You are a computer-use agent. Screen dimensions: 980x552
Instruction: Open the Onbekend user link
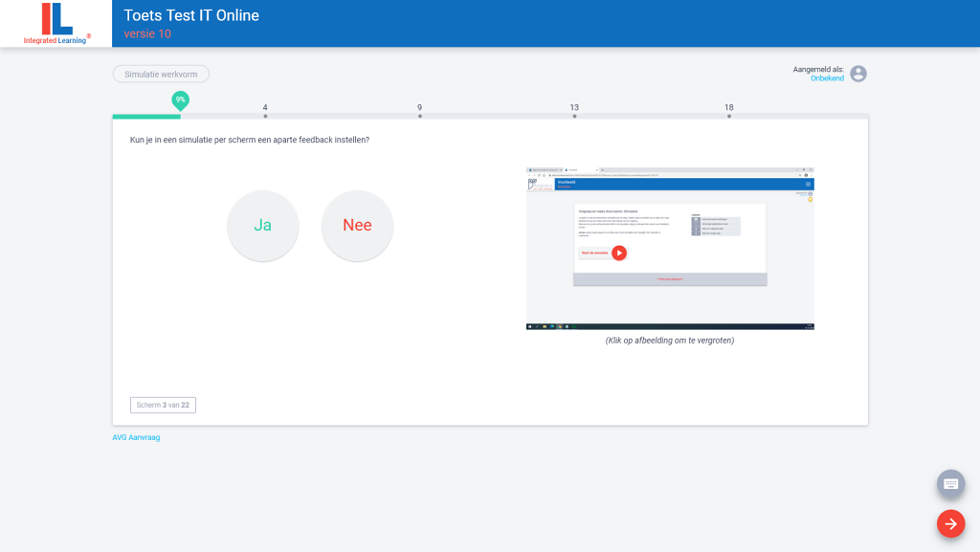tap(827, 78)
